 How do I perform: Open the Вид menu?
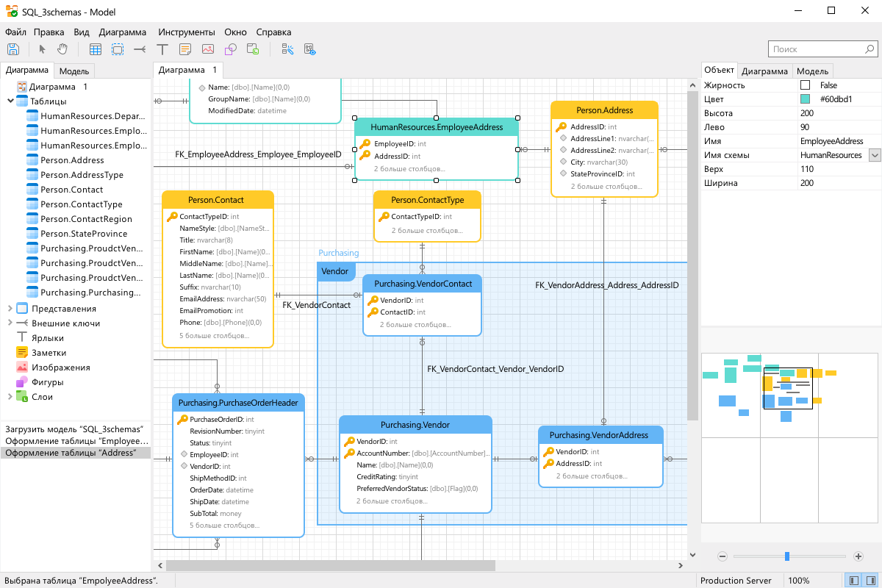point(82,32)
